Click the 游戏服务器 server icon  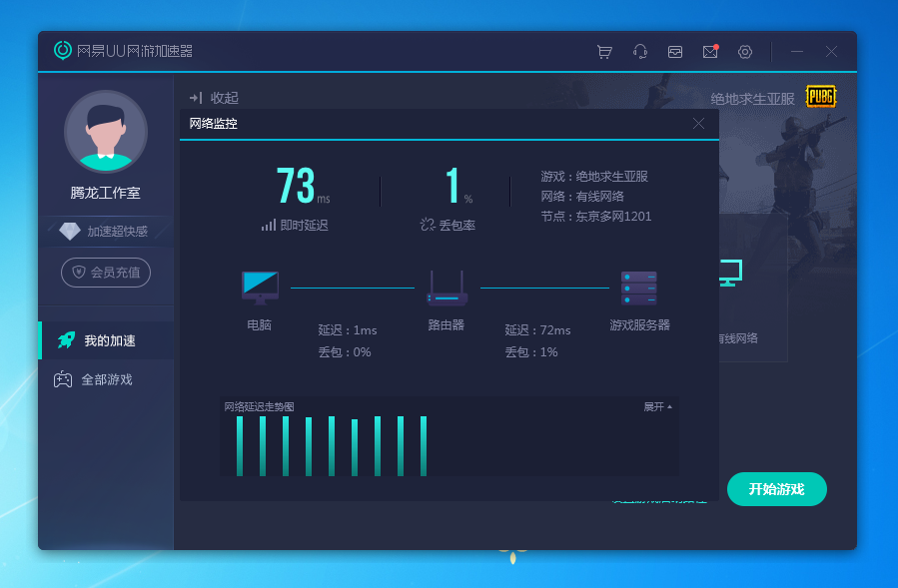pos(639,287)
